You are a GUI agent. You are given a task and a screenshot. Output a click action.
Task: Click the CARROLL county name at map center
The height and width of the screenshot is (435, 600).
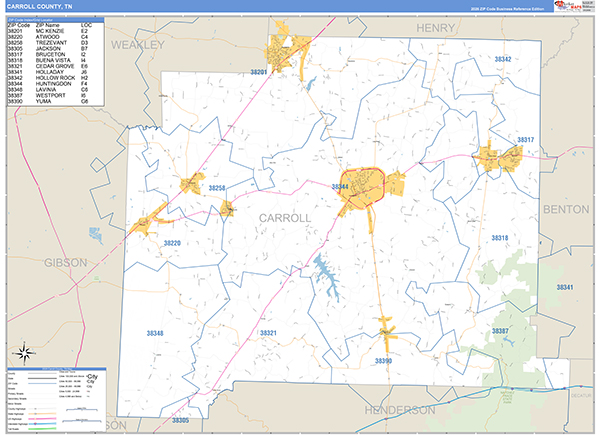[285, 218]
